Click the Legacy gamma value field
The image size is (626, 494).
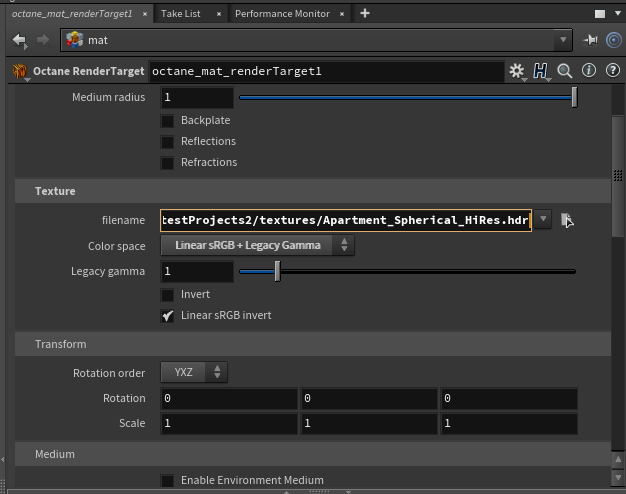(197, 272)
